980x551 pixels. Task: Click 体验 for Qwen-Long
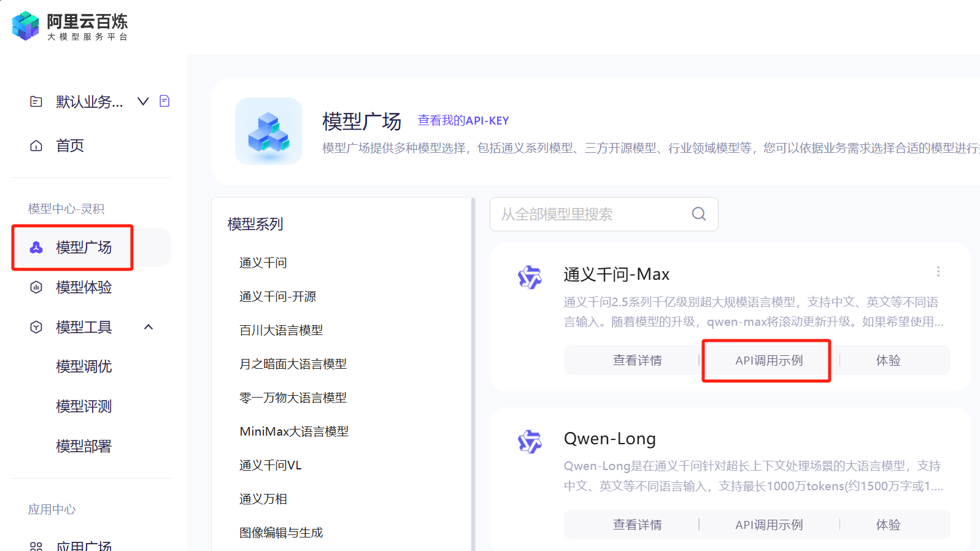[889, 525]
